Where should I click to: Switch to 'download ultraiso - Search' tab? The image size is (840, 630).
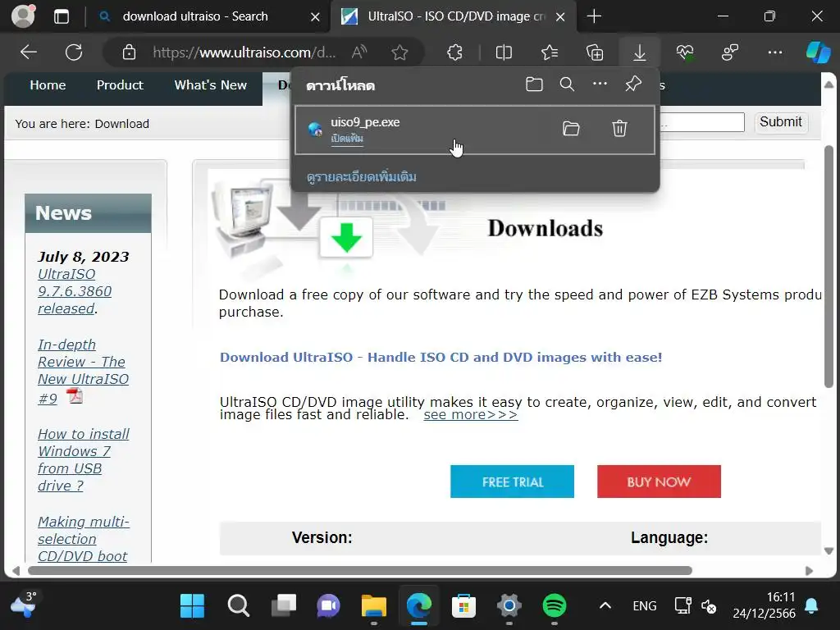[195, 16]
